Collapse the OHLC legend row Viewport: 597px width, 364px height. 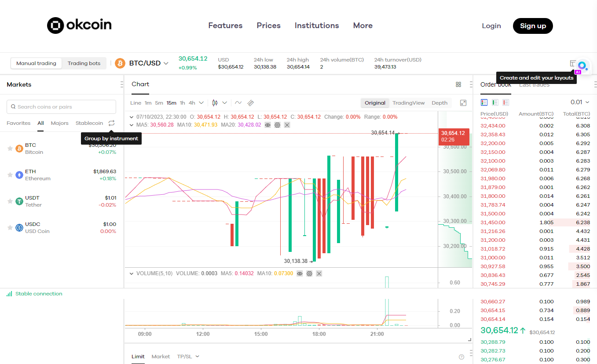pyautogui.click(x=131, y=117)
